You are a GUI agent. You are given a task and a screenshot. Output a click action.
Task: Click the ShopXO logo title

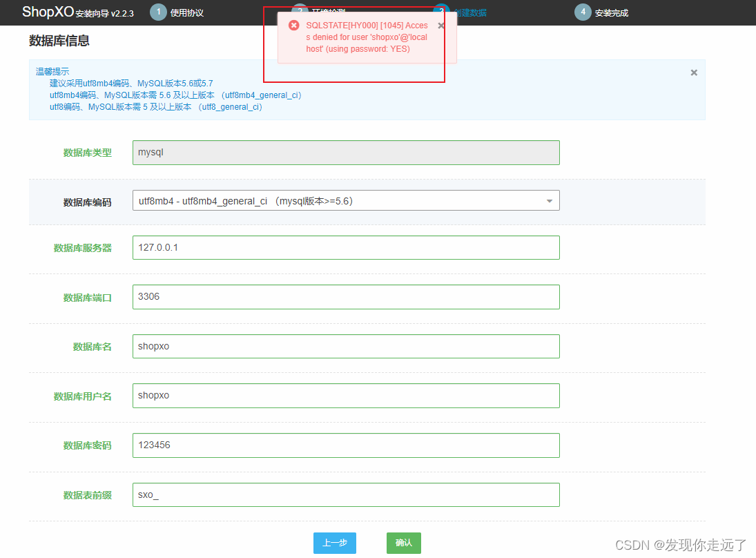(x=48, y=12)
